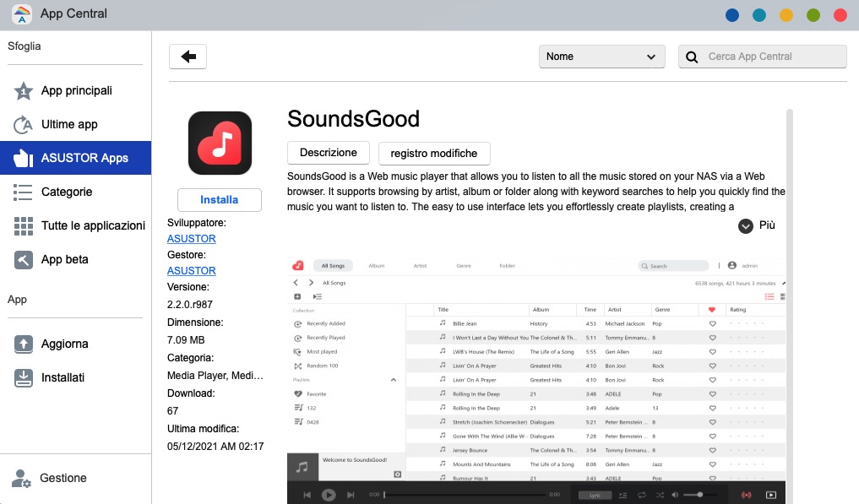Click the App Central logo icon
The height and width of the screenshot is (504, 859).
[x=21, y=14]
